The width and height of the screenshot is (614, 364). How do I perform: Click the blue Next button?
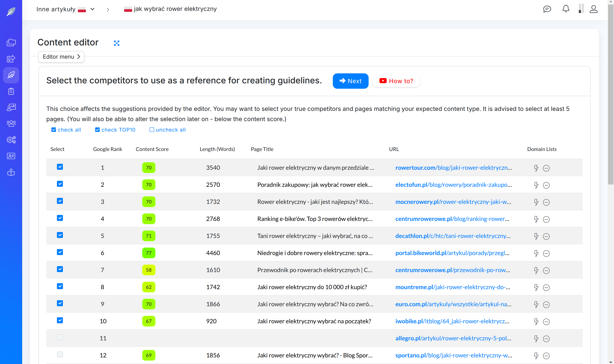(x=350, y=81)
